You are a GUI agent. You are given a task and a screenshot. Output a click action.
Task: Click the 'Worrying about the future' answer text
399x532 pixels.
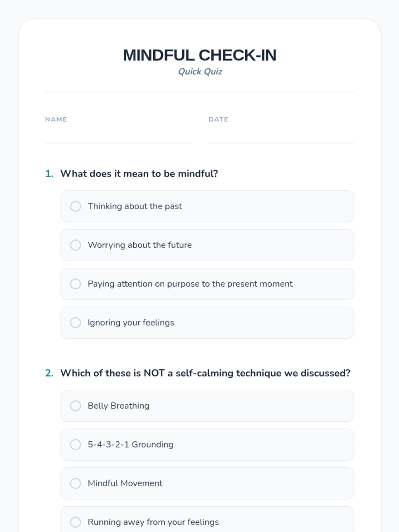[140, 245]
